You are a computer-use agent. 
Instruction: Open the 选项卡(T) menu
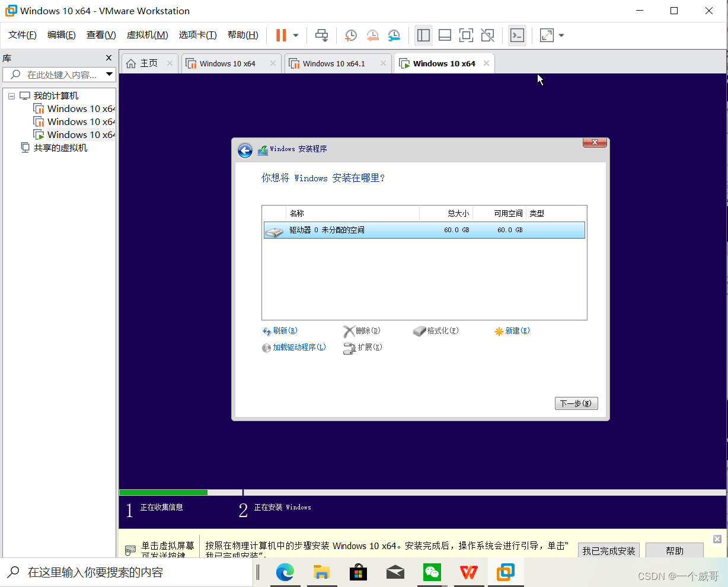[x=198, y=35]
